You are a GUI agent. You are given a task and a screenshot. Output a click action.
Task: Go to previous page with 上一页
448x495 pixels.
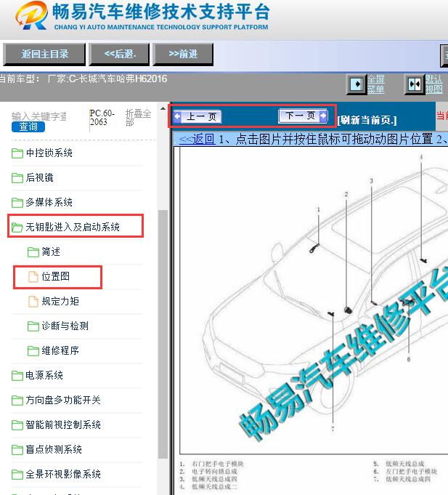[x=197, y=117]
